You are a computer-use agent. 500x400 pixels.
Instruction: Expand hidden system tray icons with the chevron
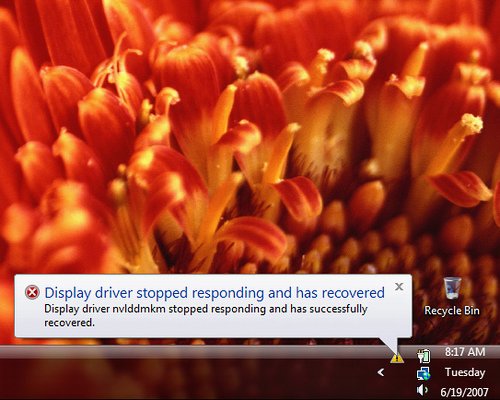381,372
